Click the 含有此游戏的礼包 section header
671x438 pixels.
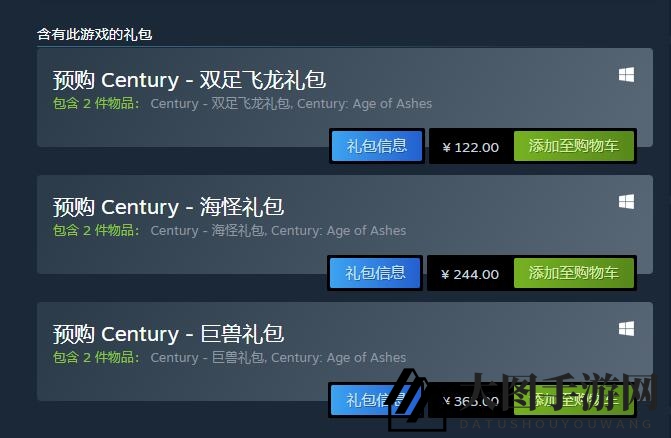[95, 34]
